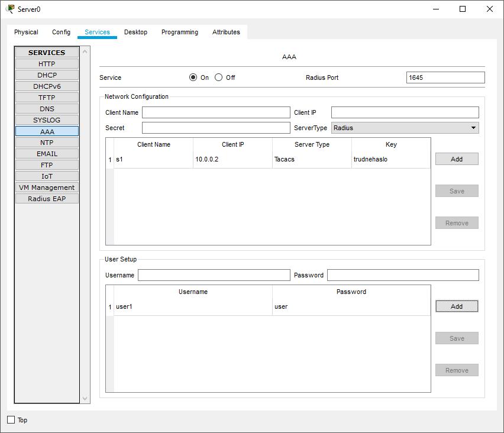
Task: Click the Key column header
Action: point(391,145)
